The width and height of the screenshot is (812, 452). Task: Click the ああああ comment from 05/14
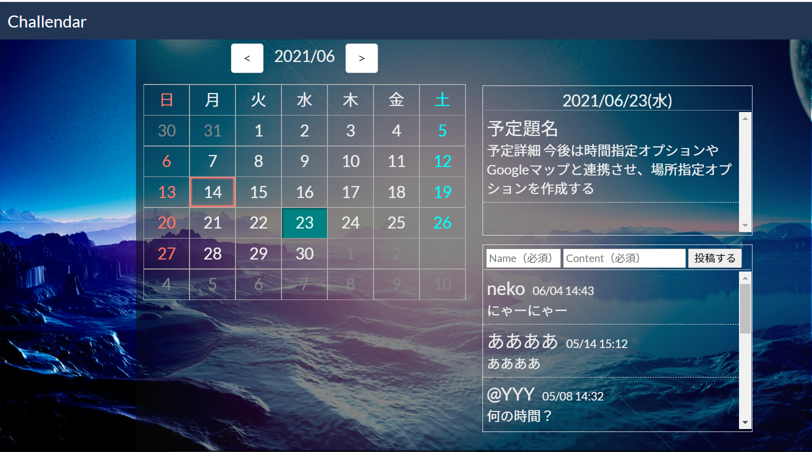coord(514,363)
